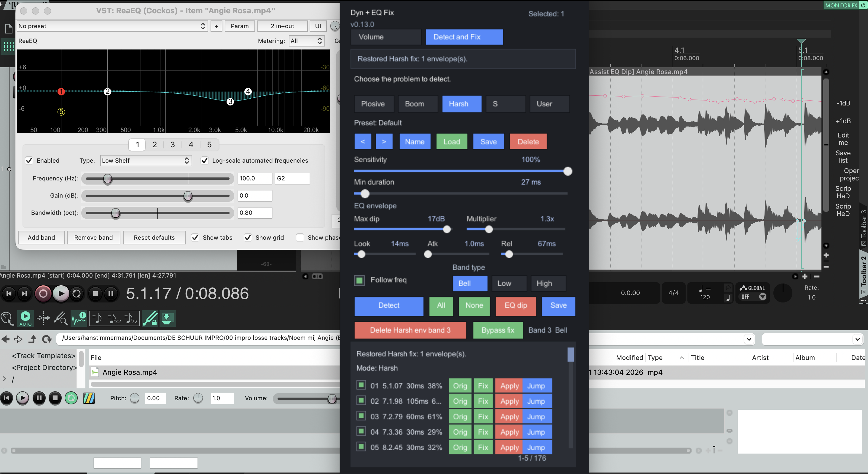Click the Media Explorer Volume slider handle
868x474 pixels.
click(x=332, y=398)
